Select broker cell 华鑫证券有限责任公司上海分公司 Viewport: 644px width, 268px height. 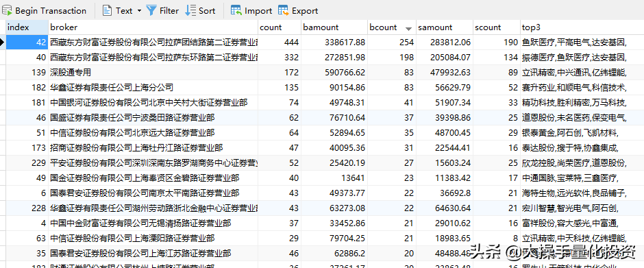click(x=153, y=88)
